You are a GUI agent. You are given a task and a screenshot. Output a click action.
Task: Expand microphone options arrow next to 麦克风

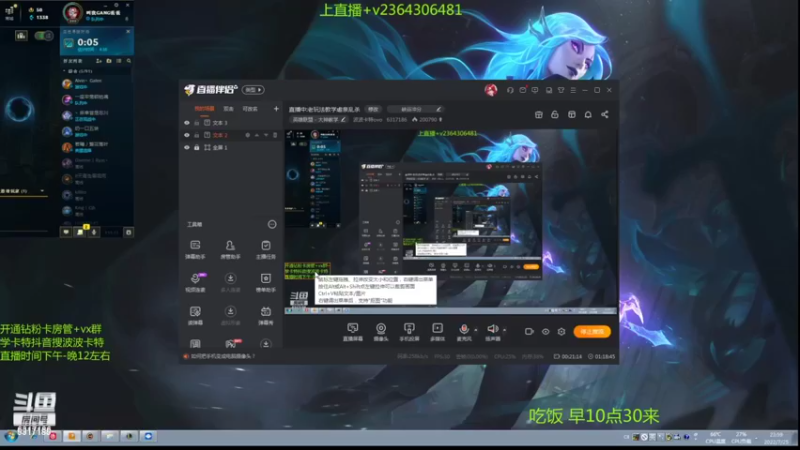476,330
